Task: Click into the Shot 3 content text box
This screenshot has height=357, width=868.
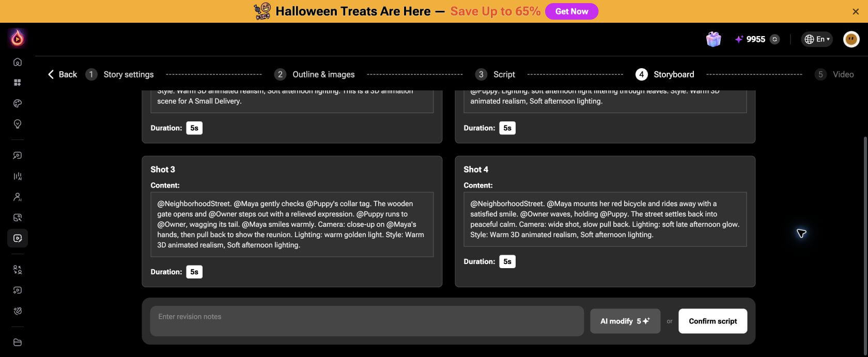Action: 292,224
